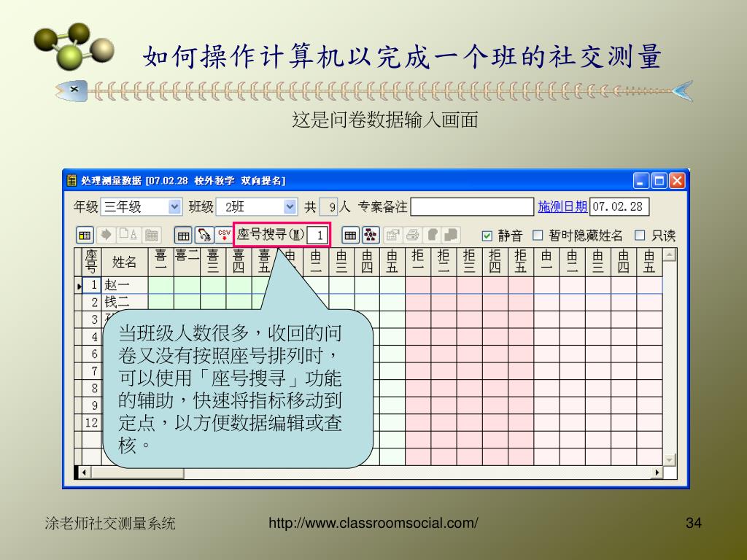This screenshot has width=747, height=560.
Task: Enable the 暂时隐藏姓名 checkbox
Action: coord(538,236)
